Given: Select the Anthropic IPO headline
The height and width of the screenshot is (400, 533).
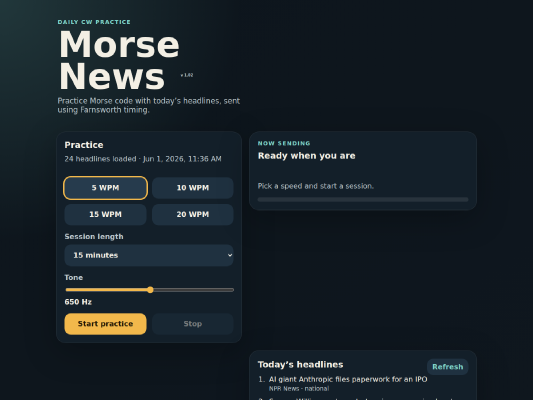Looking at the screenshot, I should tap(348, 379).
